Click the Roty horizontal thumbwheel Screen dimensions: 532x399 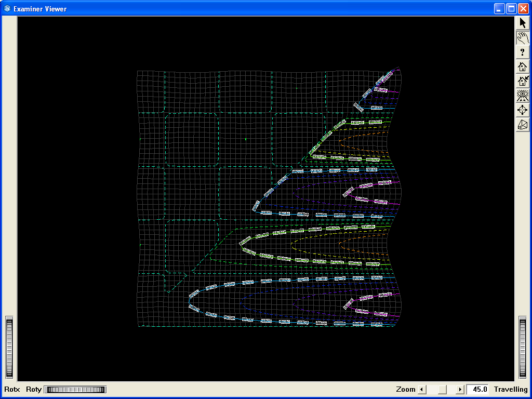click(x=75, y=390)
